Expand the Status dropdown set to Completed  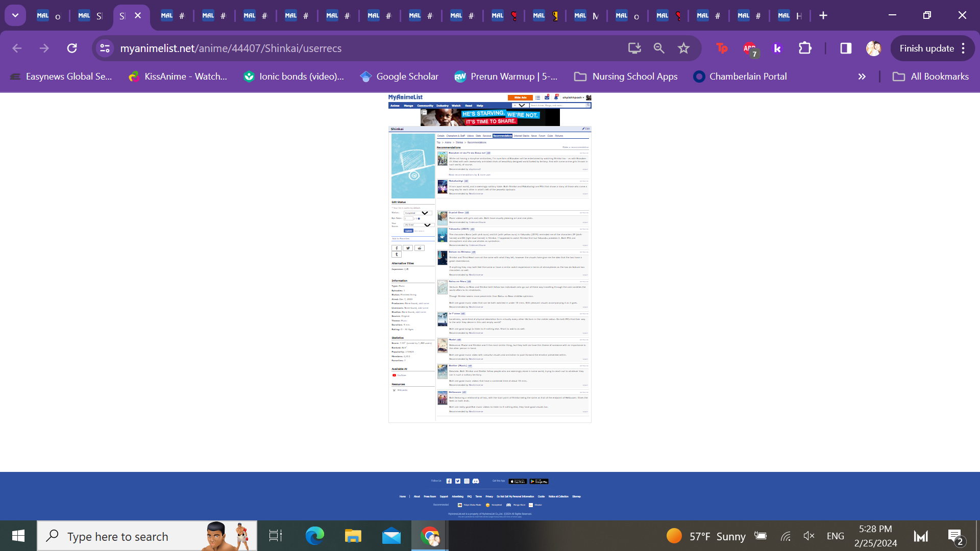point(418,213)
